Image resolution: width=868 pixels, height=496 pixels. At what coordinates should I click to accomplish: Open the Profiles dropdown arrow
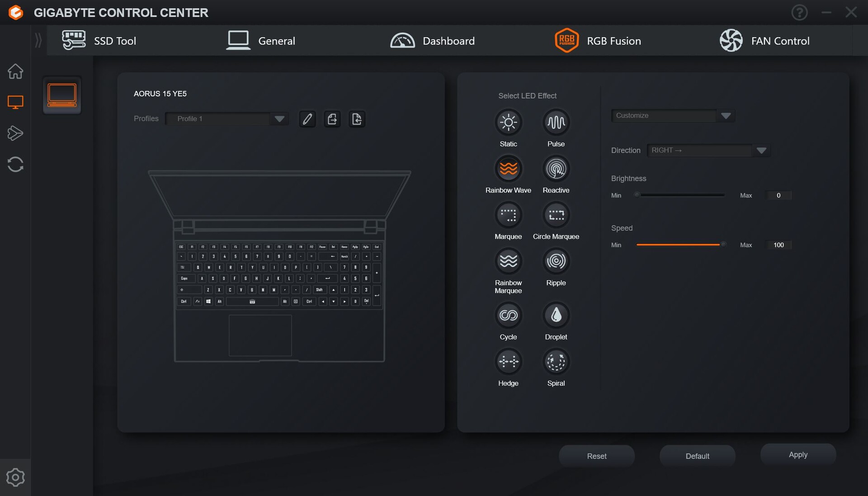pyautogui.click(x=279, y=119)
